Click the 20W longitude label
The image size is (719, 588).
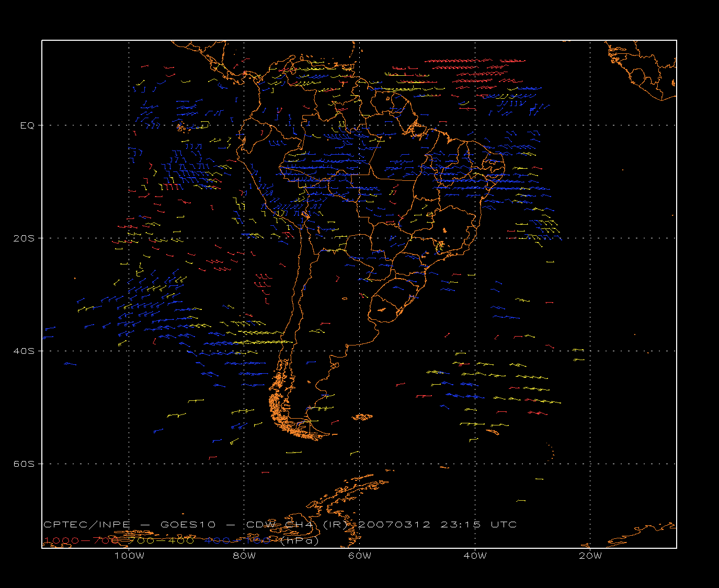coord(590,556)
